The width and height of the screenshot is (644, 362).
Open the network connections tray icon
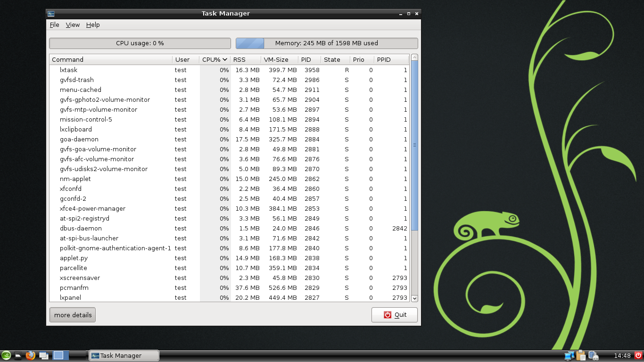pos(570,355)
